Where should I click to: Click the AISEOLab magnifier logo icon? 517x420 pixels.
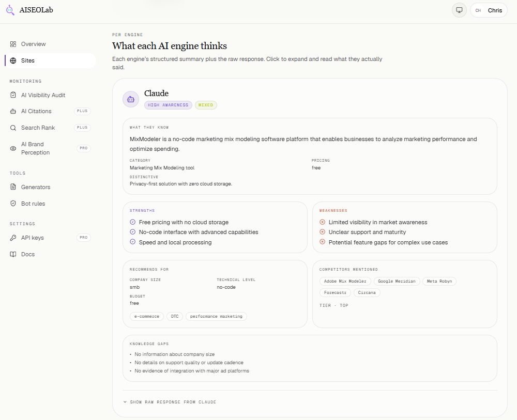click(10, 10)
